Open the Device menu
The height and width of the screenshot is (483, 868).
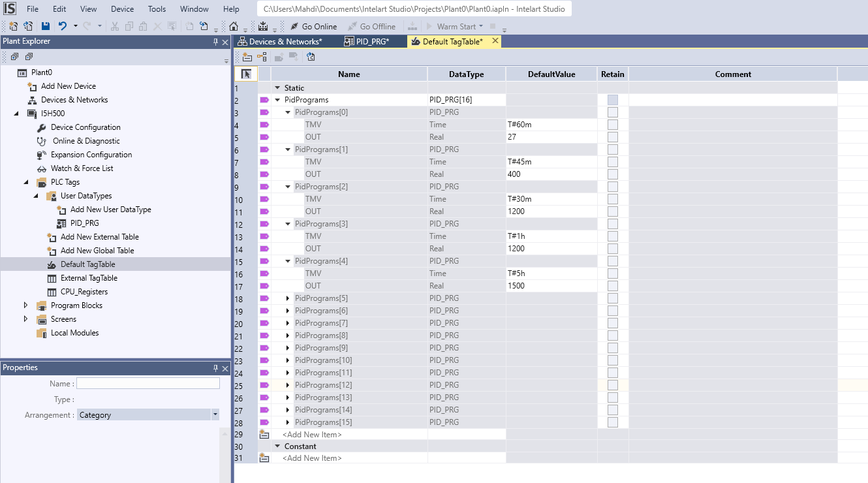click(122, 9)
